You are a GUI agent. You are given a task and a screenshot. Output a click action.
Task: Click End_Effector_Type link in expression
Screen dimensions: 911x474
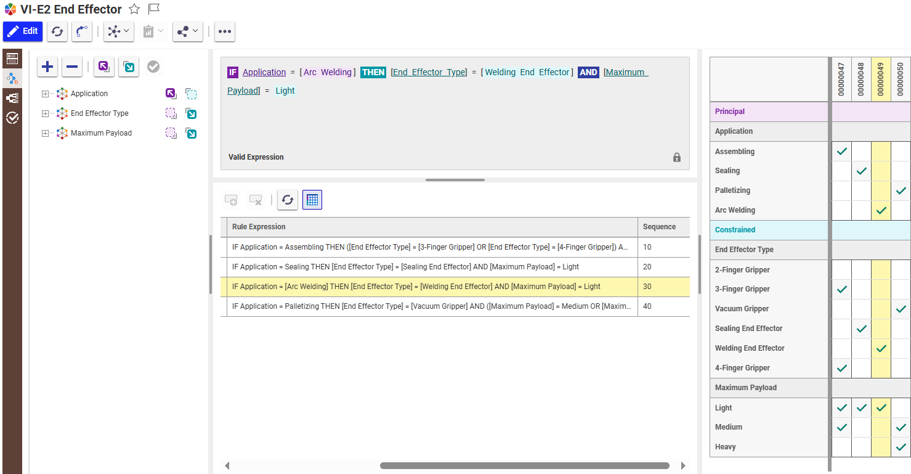(x=429, y=72)
